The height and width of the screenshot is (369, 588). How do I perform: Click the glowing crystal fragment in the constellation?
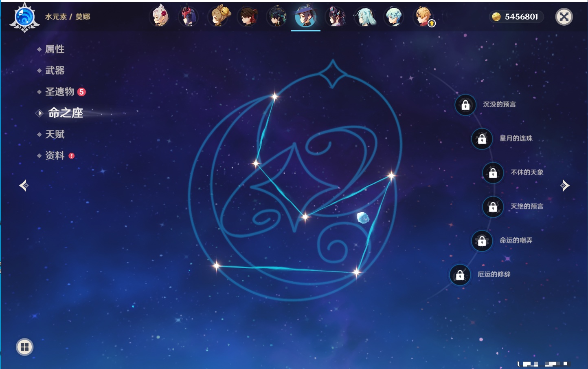pyautogui.click(x=363, y=218)
